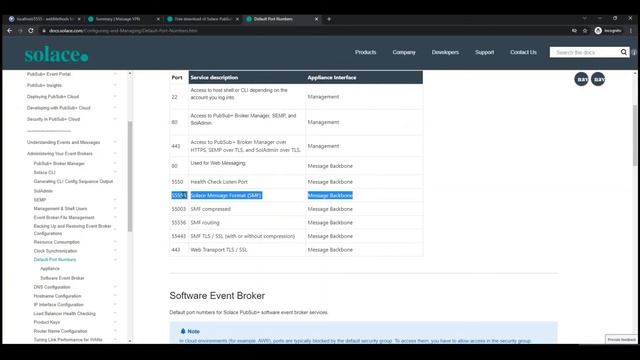
Task: Open the Developers menu
Action: tap(445, 52)
